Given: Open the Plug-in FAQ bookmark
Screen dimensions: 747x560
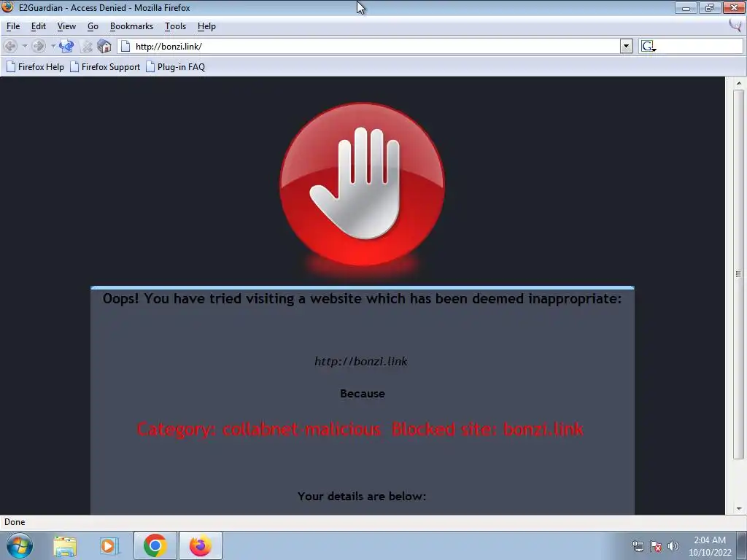Looking at the screenshot, I should point(175,66).
